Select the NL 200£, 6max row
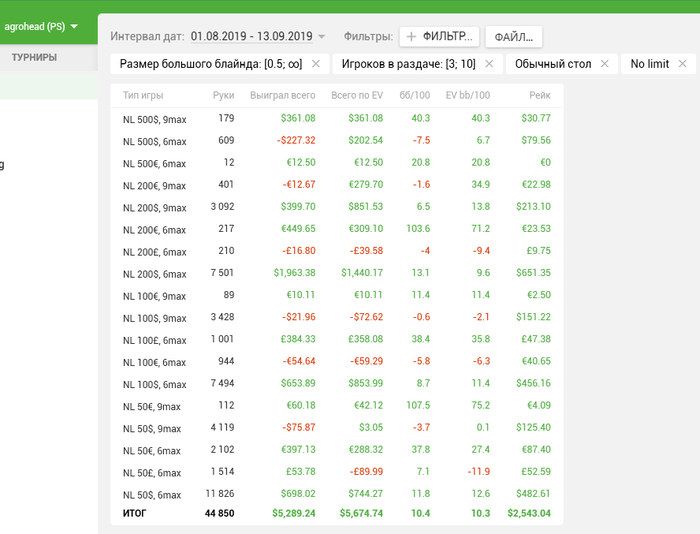This screenshot has height=534, width=700. pos(337,251)
